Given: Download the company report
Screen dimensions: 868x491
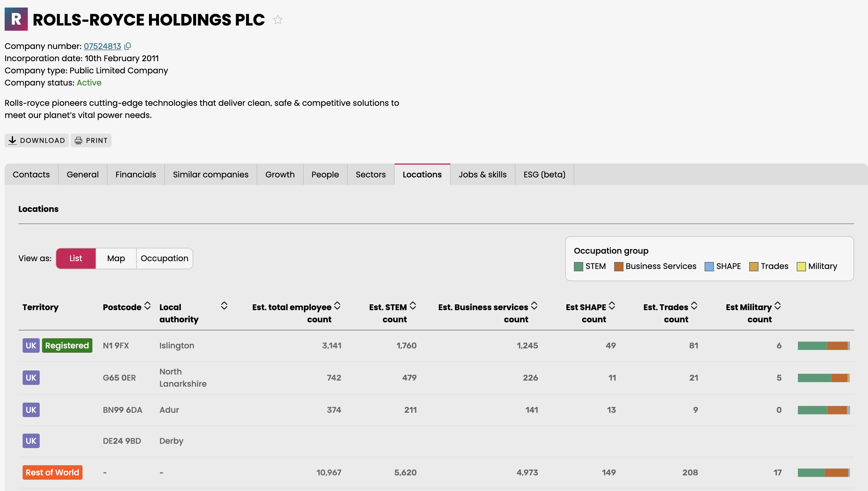Looking at the screenshot, I should 37,140.
